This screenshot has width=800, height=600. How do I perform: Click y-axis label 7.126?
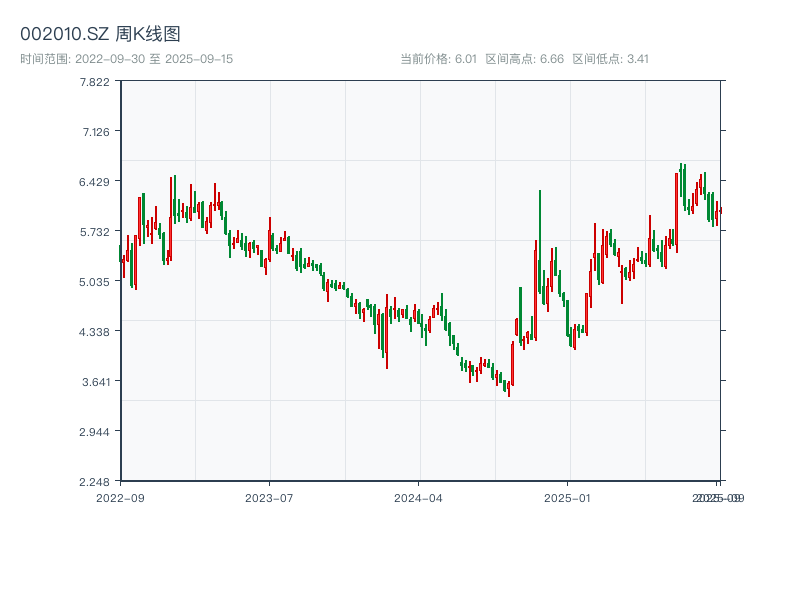click(96, 132)
